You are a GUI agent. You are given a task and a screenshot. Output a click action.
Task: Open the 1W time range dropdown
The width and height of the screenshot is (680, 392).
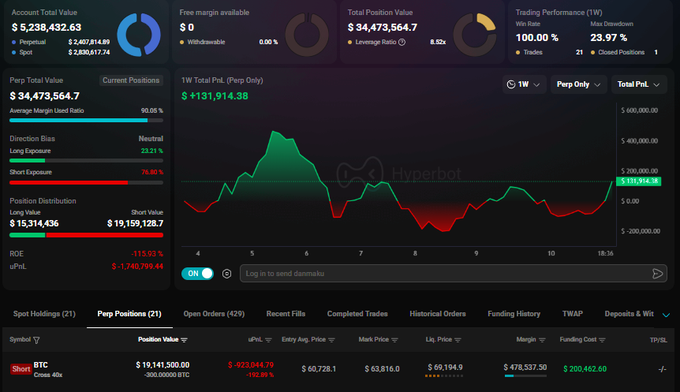click(x=524, y=85)
